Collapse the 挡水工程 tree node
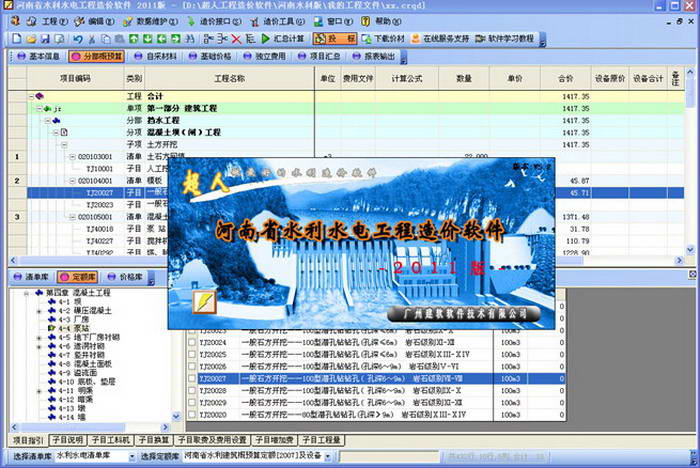This screenshot has height=468, width=700. [47, 121]
